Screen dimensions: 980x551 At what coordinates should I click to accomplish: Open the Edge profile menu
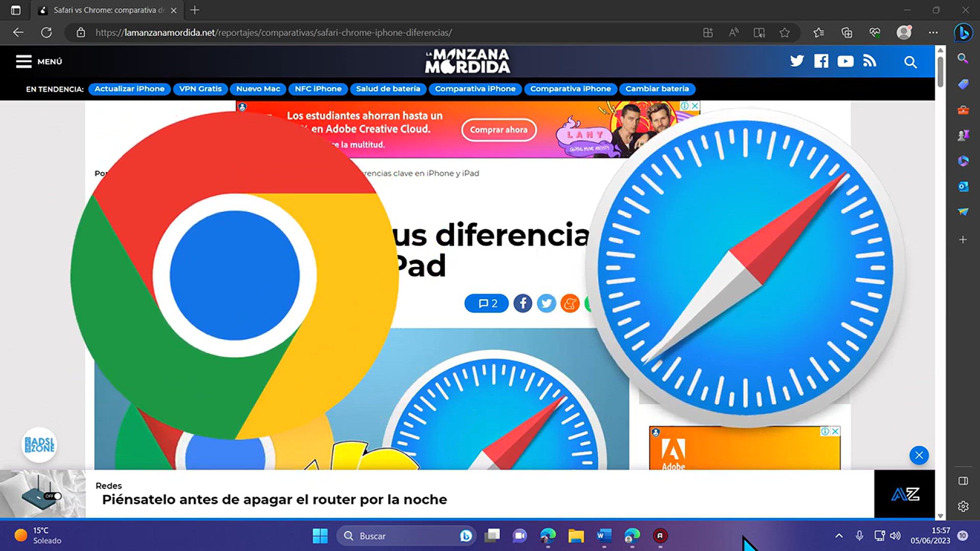[904, 32]
